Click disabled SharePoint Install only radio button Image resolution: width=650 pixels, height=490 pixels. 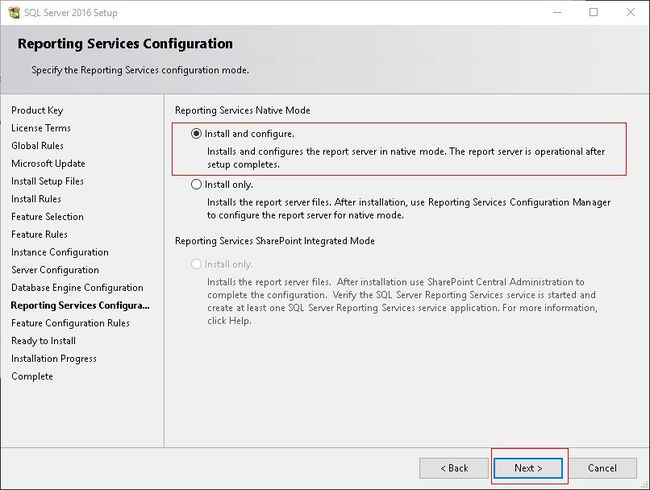click(x=196, y=264)
